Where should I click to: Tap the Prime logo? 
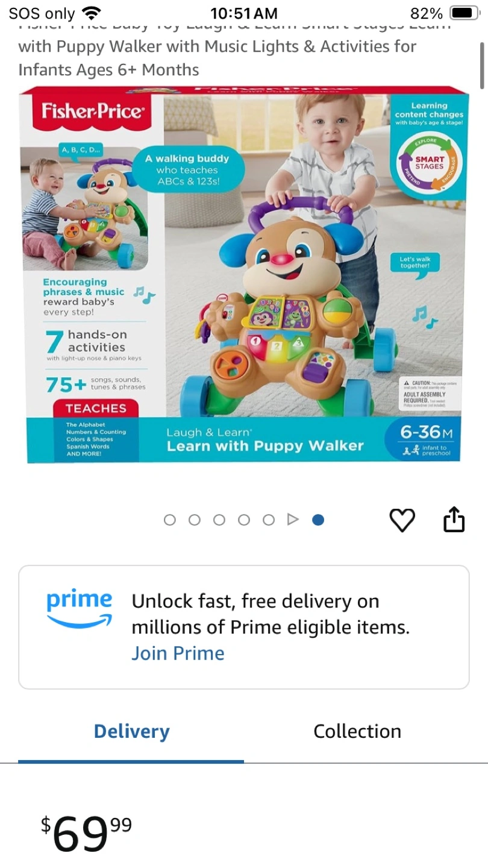coord(80,609)
